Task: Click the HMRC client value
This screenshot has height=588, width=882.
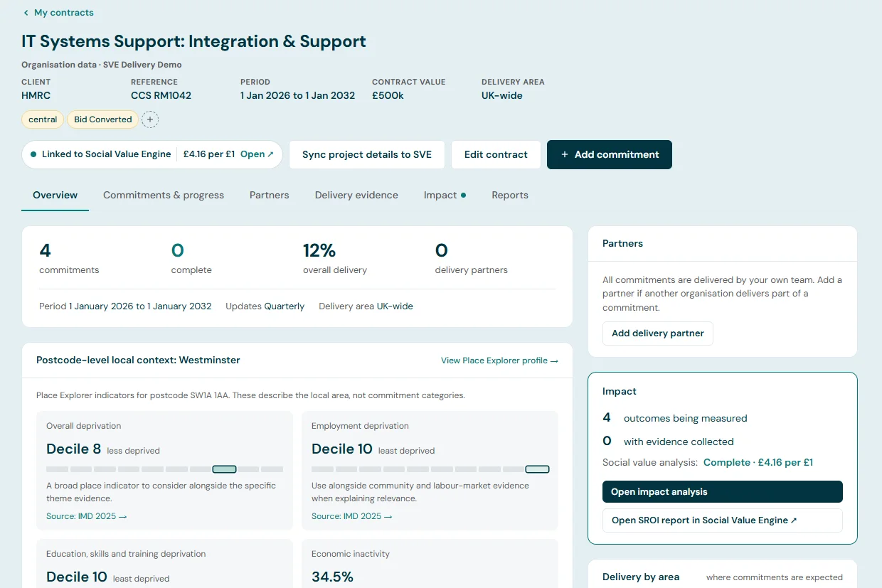Action: pos(36,95)
